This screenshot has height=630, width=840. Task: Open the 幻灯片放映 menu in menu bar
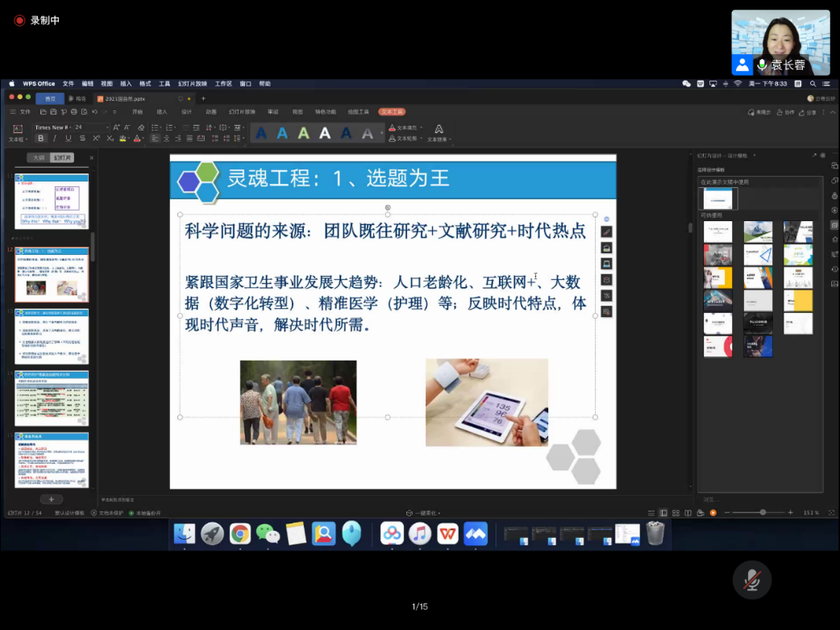click(x=193, y=84)
